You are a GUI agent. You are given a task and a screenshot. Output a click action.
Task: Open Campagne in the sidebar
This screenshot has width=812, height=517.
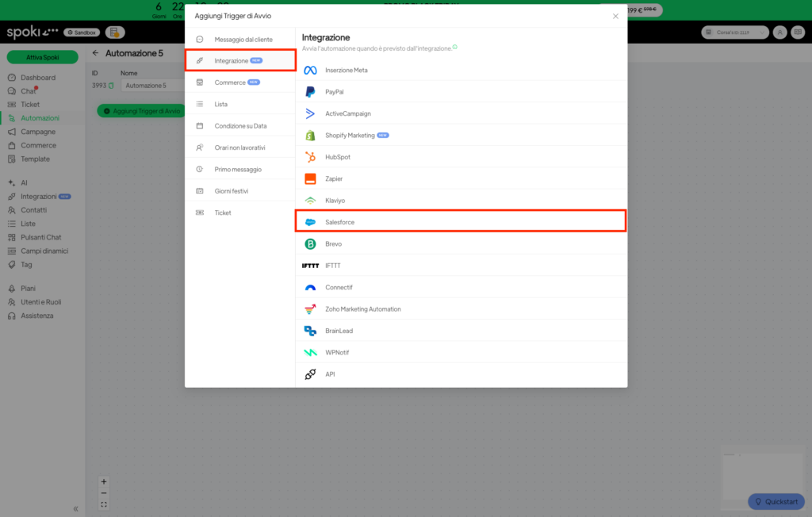click(38, 132)
